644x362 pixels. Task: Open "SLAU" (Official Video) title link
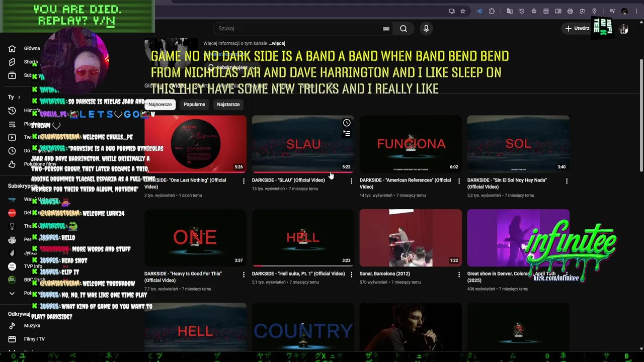pos(288,180)
